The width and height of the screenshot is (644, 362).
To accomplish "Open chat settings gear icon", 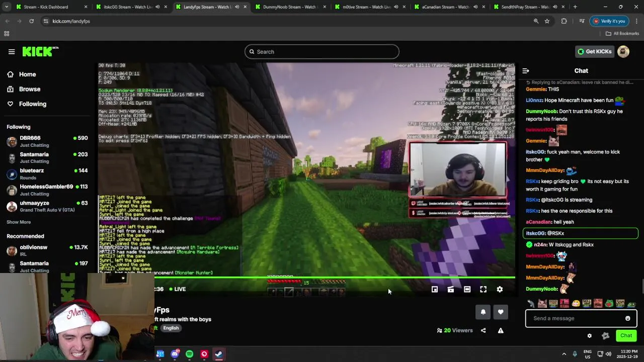I will tap(590, 336).
